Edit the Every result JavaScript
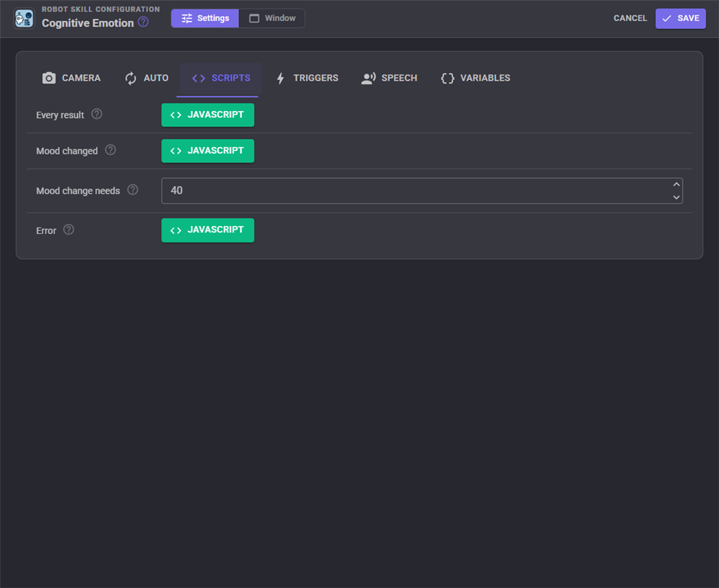The width and height of the screenshot is (719, 588). coord(208,115)
